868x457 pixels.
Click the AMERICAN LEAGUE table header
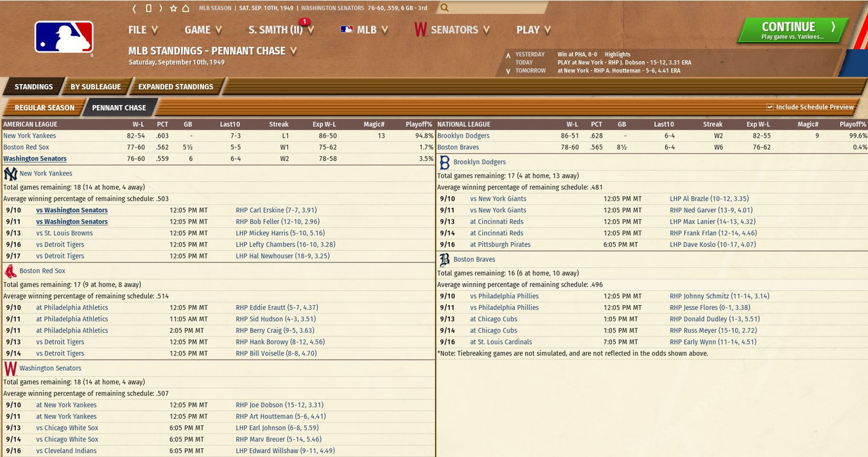[31, 124]
